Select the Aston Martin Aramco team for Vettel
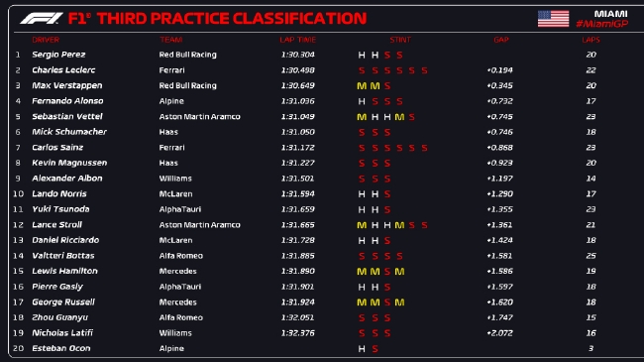The height and width of the screenshot is (362, 644). tap(199, 116)
